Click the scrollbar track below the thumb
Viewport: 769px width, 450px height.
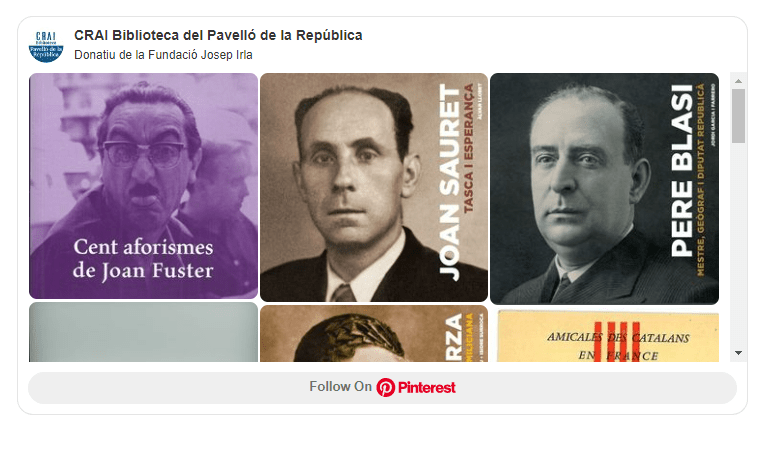click(x=738, y=244)
